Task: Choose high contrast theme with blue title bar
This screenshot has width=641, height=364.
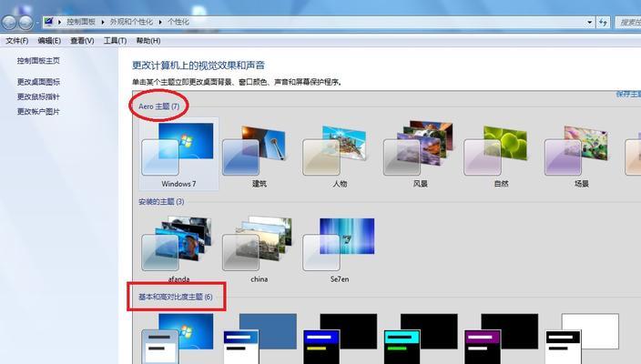Action: (x=341, y=339)
